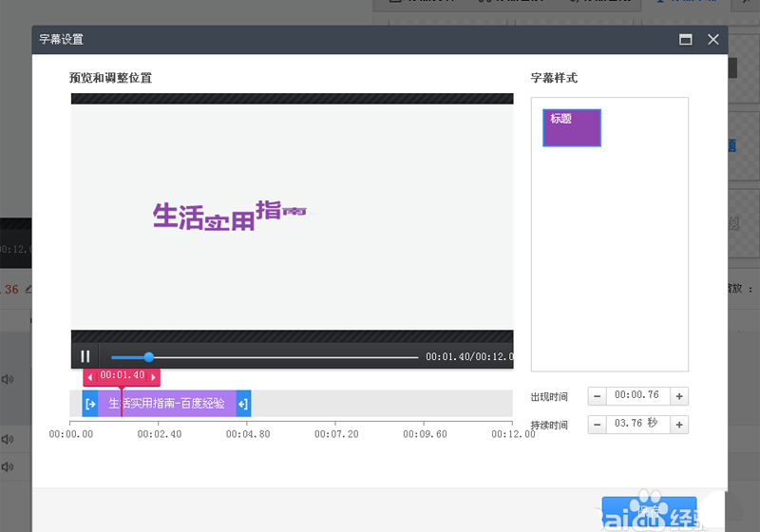Click the 00:01.40/00:12.0 playback time
The width and height of the screenshot is (760, 532).
(469, 357)
